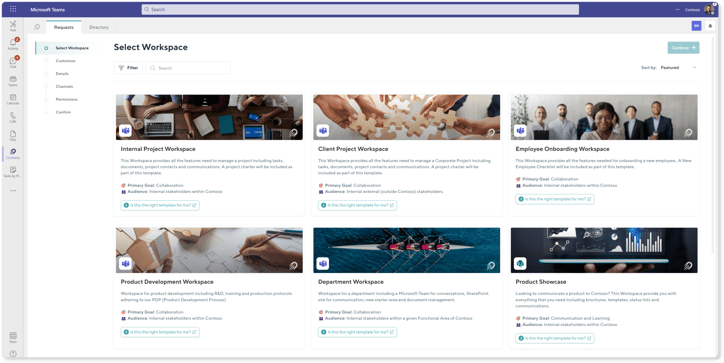Select Product Development Workspace image
724x363 pixels.
pyautogui.click(x=209, y=250)
